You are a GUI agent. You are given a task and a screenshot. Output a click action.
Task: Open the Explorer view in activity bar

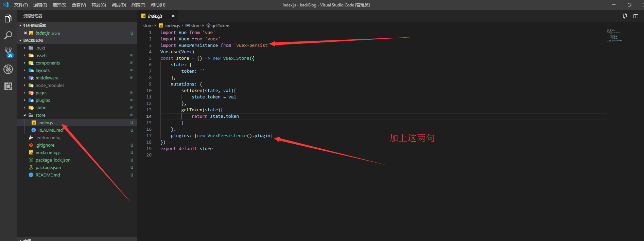pos(8,19)
